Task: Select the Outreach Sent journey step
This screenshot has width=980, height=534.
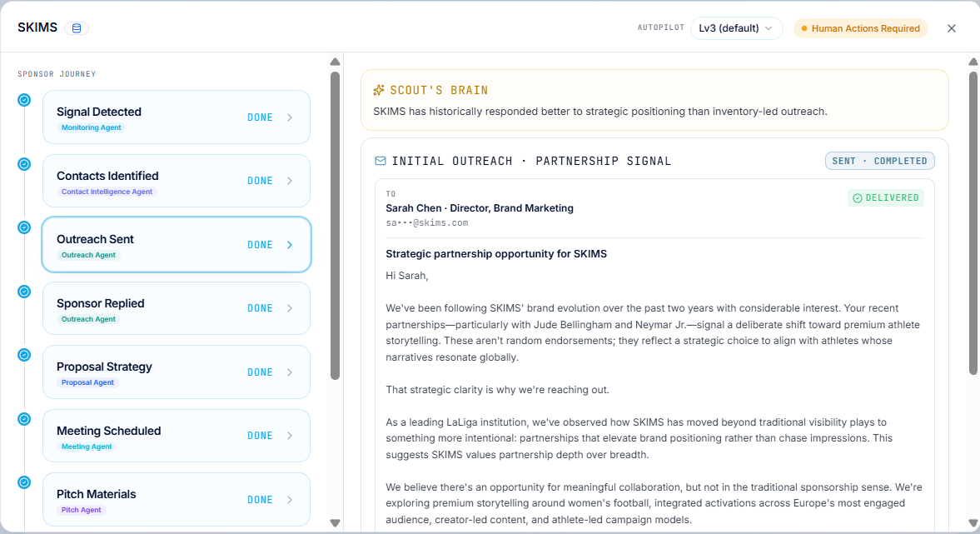Action: point(177,244)
